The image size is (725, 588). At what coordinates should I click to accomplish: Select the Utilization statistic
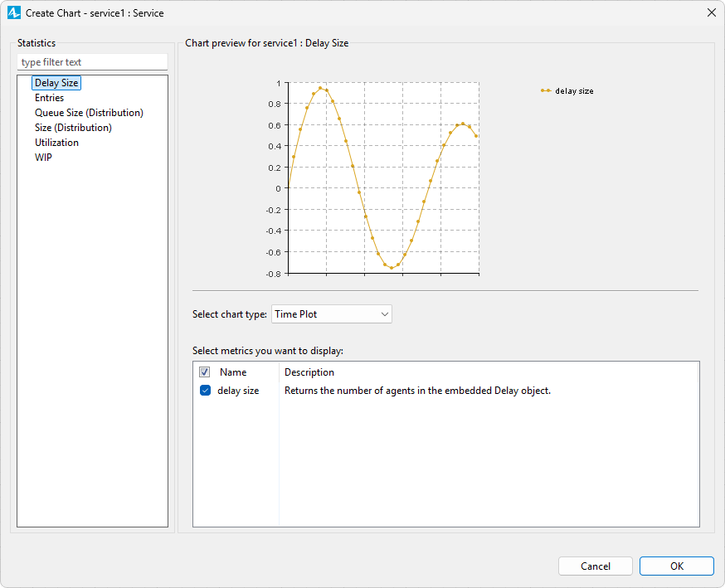(56, 143)
